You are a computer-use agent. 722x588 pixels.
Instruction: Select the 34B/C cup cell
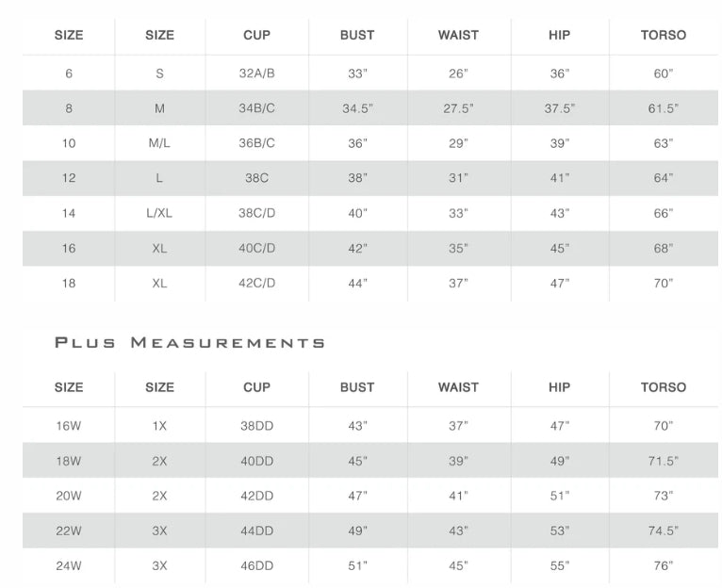tap(256, 108)
